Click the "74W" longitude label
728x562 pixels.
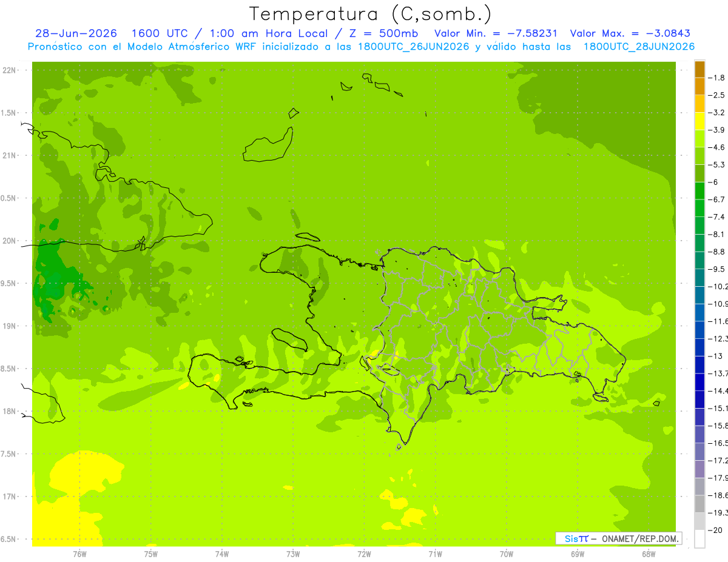pyautogui.click(x=221, y=554)
